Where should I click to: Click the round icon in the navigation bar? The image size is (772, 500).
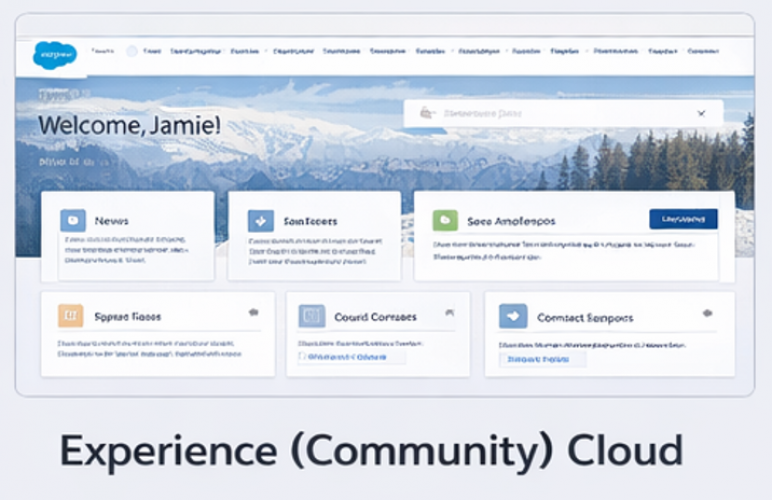click(x=131, y=51)
